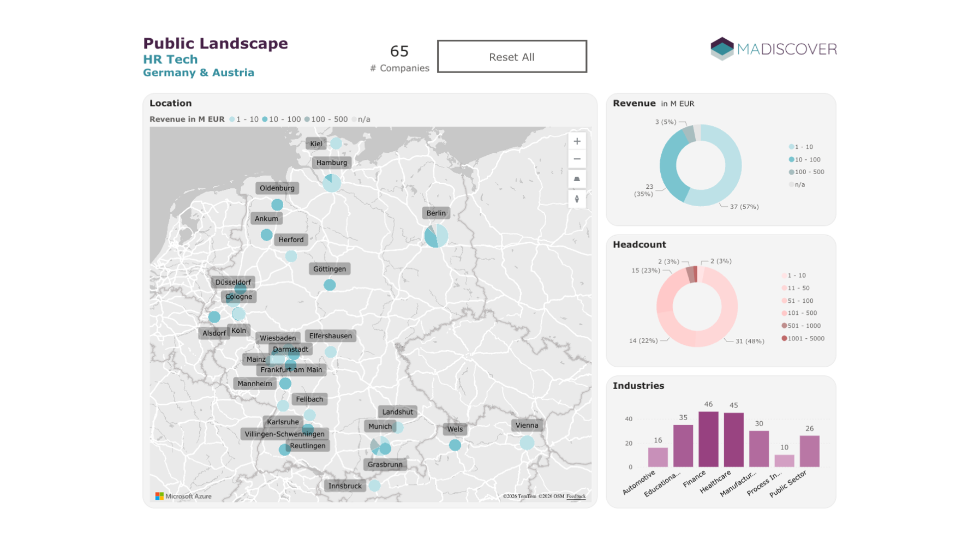Select the Vienna map bubble
Image resolution: width=980 pixels, height=551 pixels.
coord(527,442)
